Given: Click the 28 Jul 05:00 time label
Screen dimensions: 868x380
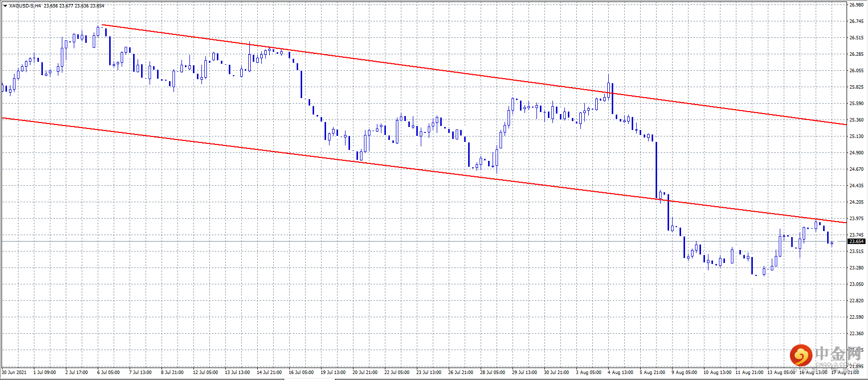Looking at the screenshot, I should tap(493, 373).
